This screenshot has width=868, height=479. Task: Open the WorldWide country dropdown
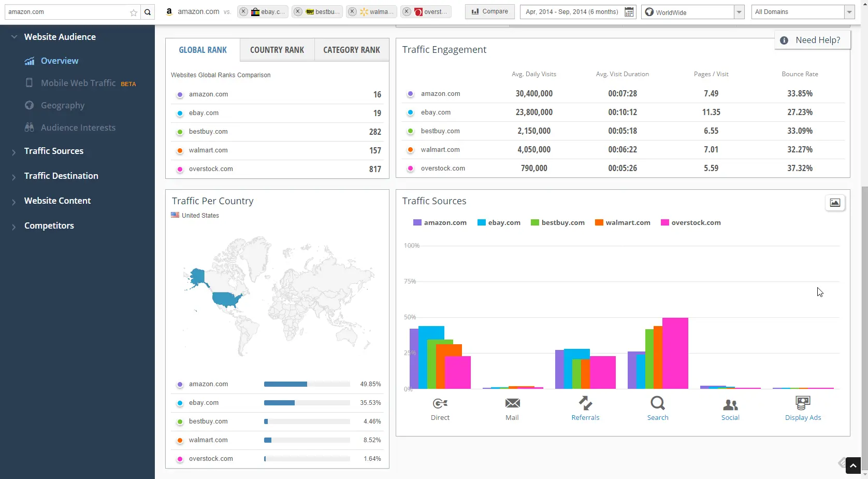coord(739,12)
